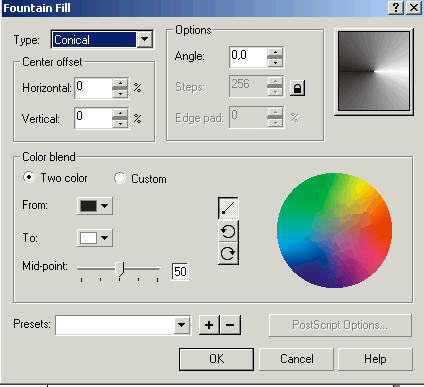This screenshot has height=387, width=424.
Task: Open the Presets dropdown list
Action: [x=182, y=325]
